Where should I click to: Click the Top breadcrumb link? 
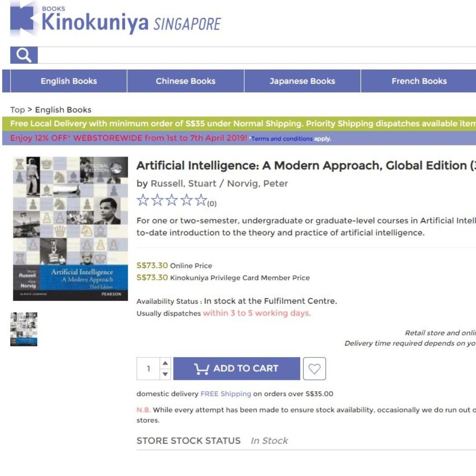coord(18,110)
